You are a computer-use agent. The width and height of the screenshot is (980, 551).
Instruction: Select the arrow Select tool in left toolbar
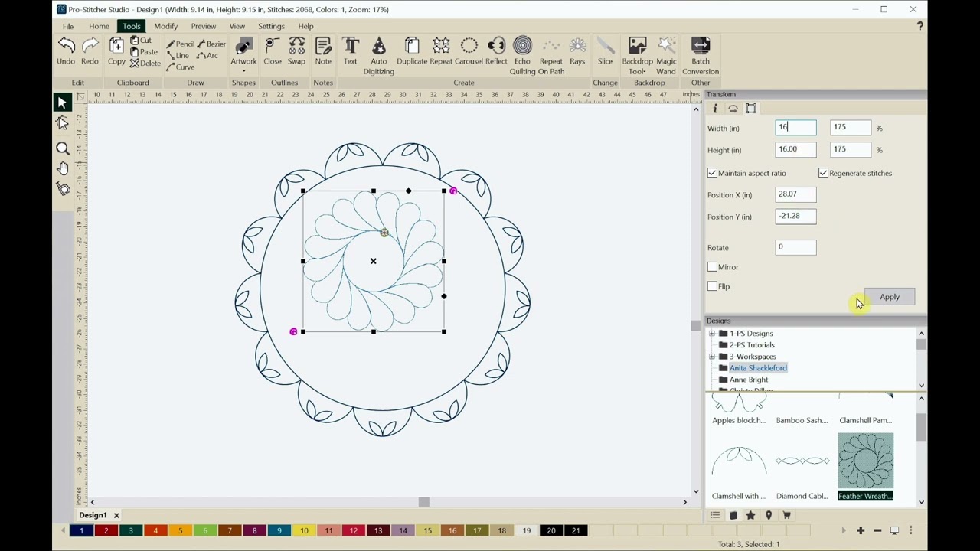pyautogui.click(x=62, y=103)
